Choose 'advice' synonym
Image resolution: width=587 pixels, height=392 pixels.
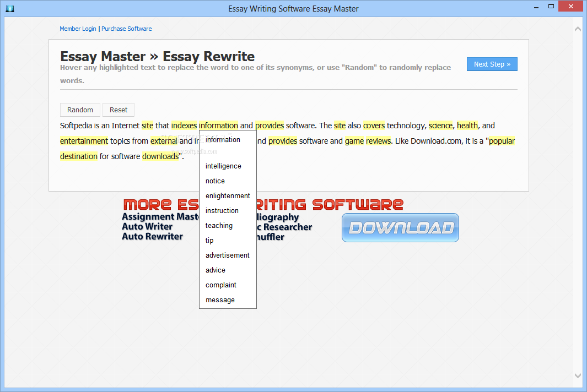tap(216, 270)
